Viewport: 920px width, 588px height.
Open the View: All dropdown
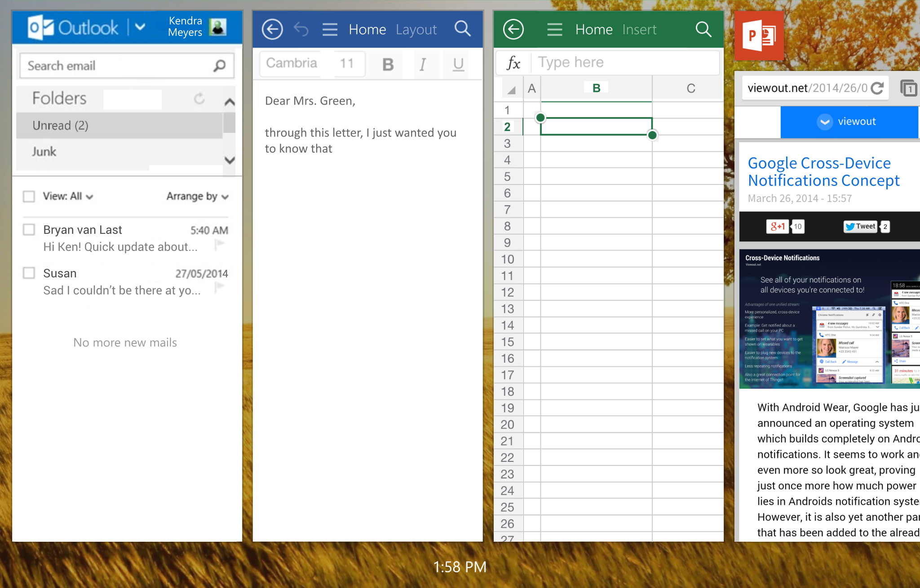(68, 196)
